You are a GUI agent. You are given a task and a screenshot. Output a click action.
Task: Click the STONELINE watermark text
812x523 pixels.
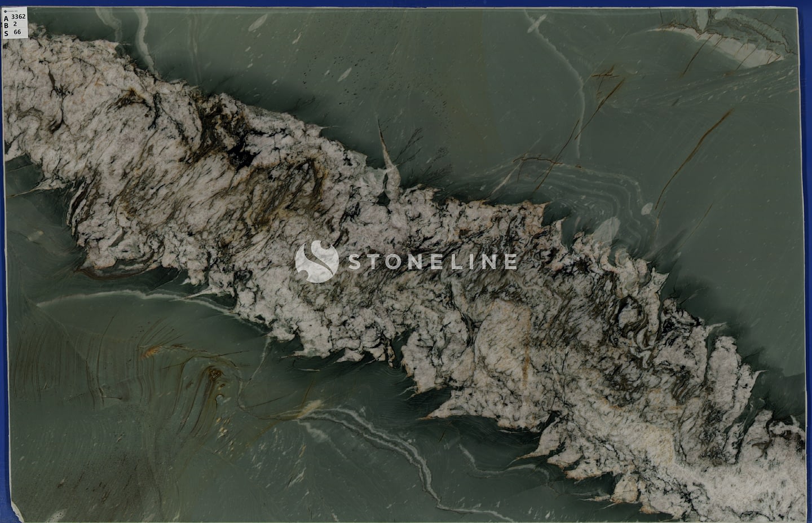point(431,262)
